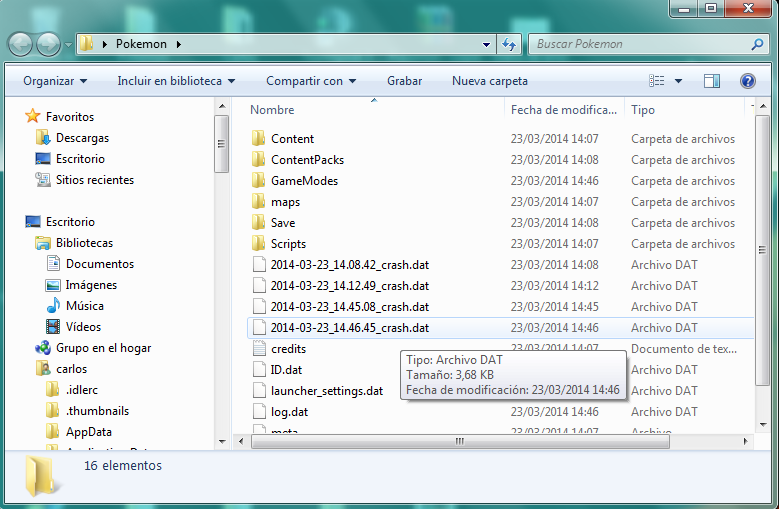Select Pokemon in the address bar path

pyautogui.click(x=141, y=44)
